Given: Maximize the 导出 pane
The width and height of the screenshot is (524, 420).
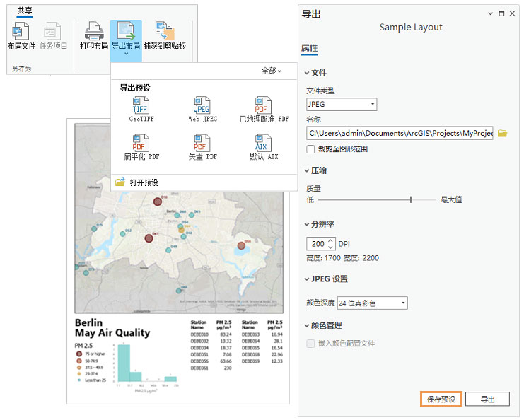Looking at the screenshot, I should (501, 13).
